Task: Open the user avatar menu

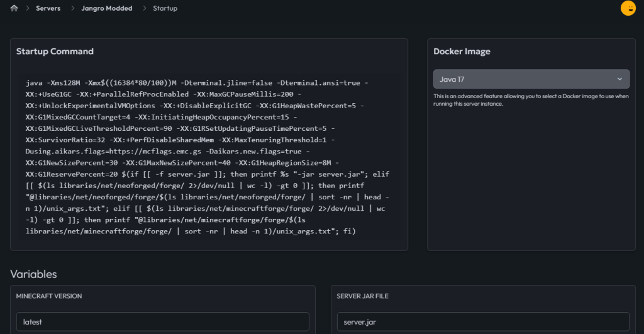Action: coord(628,8)
